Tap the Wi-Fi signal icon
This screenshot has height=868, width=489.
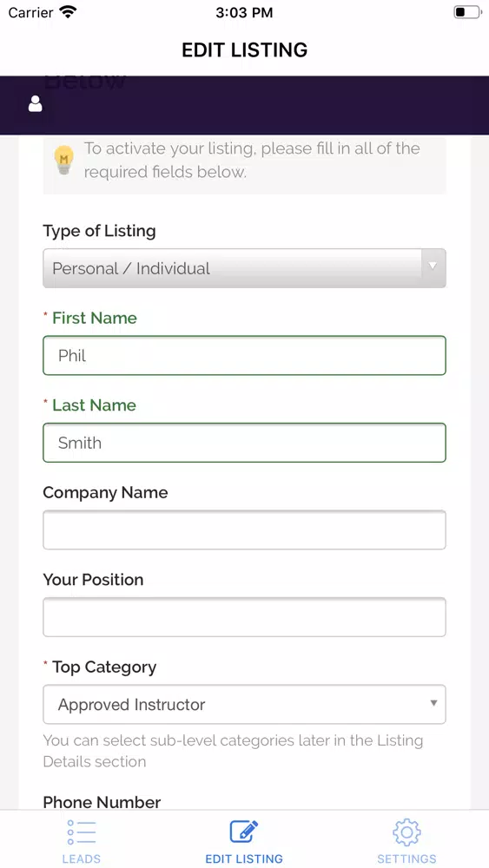point(68,12)
